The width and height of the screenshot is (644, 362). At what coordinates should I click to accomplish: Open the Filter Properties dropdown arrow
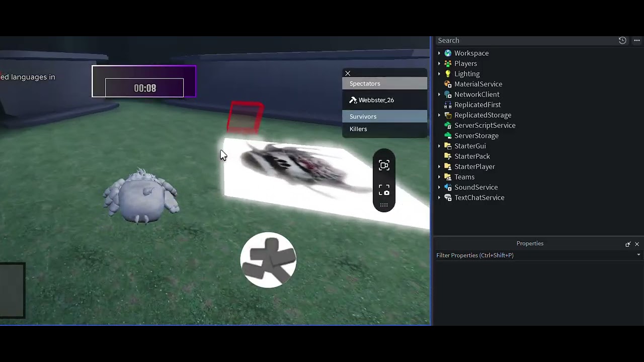[638, 255]
